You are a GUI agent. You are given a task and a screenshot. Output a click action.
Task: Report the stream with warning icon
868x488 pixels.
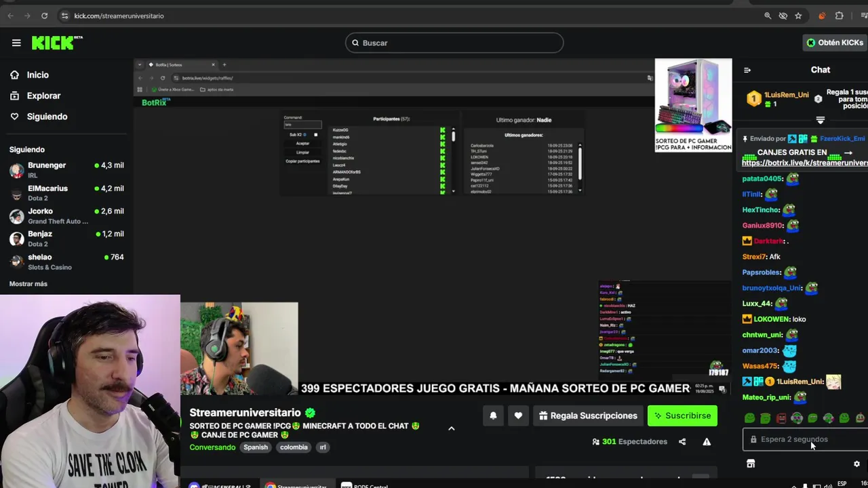tap(707, 442)
